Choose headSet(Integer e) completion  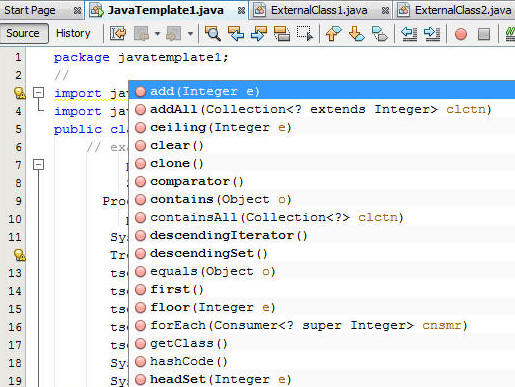pyautogui.click(x=322, y=379)
